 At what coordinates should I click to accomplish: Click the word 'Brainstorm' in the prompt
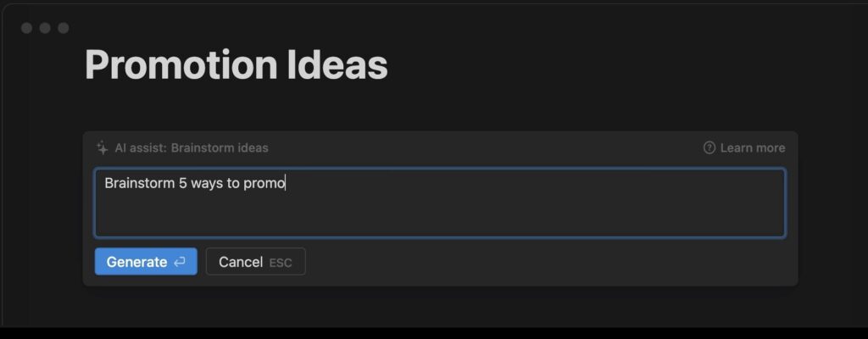click(x=140, y=183)
